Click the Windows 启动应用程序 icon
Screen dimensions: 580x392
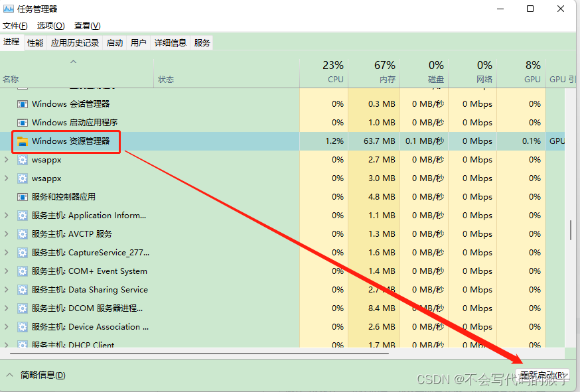[23, 122]
